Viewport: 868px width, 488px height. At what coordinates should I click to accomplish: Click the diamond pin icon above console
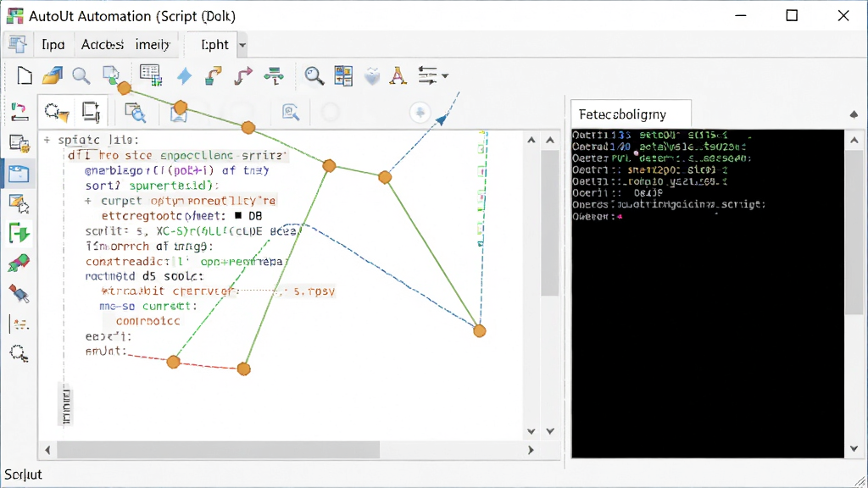point(854,114)
